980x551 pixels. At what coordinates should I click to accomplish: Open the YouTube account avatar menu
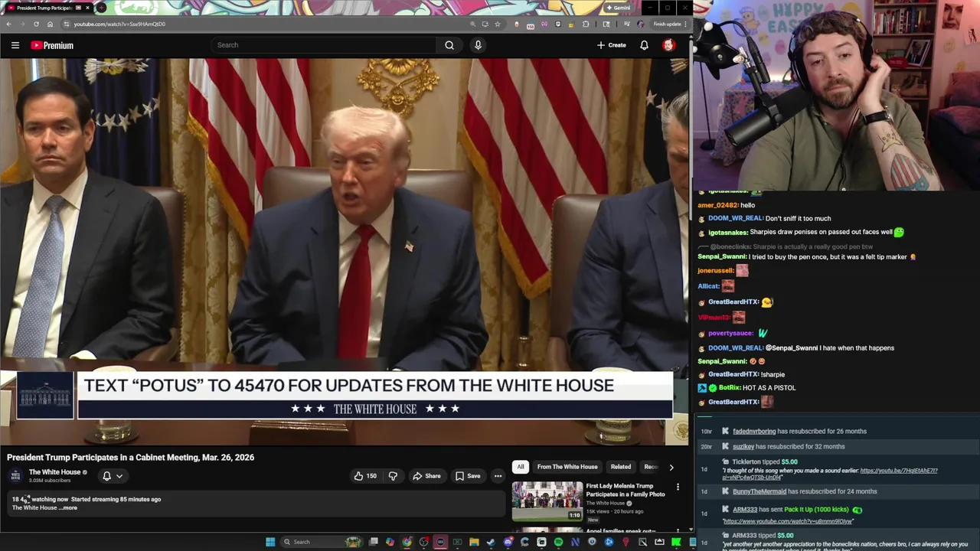pyautogui.click(x=668, y=45)
